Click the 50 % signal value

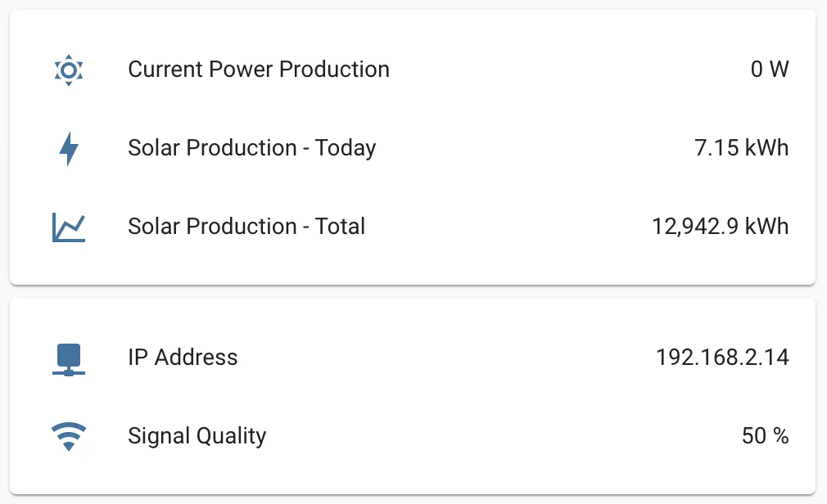(x=765, y=436)
